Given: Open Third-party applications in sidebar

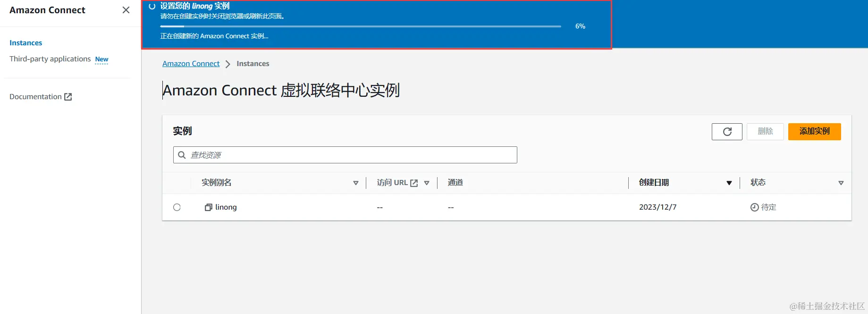Looking at the screenshot, I should coord(50,59).
